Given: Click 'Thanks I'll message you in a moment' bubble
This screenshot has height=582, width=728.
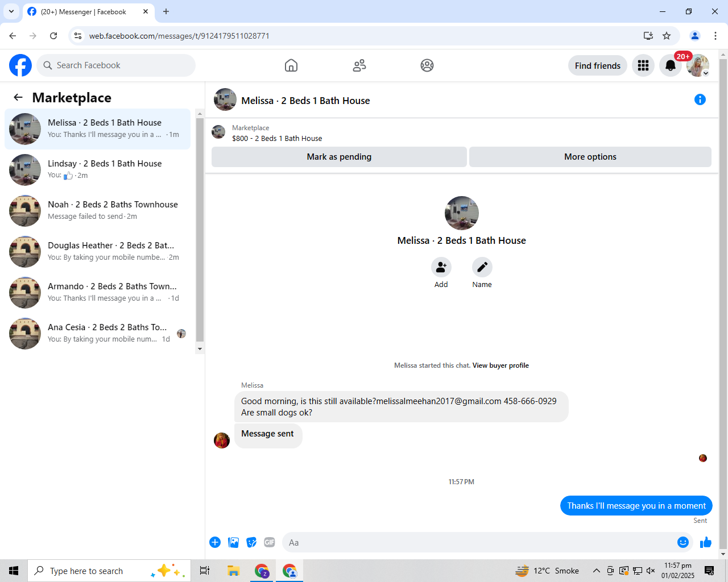Looking at the screenshot, I should (x=636, y=506).
